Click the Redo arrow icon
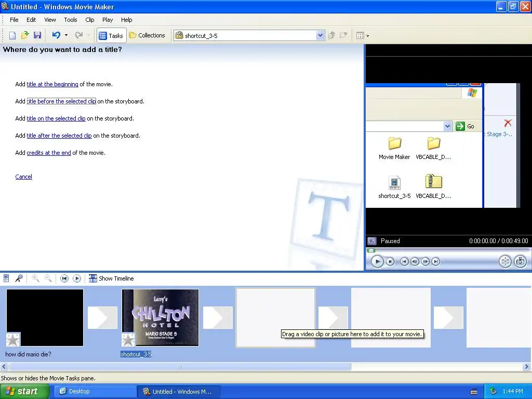 79,35
